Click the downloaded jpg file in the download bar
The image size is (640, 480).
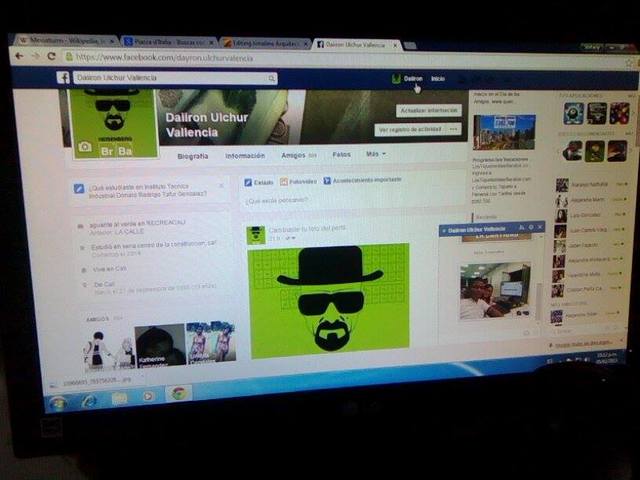tap(96, 382)
